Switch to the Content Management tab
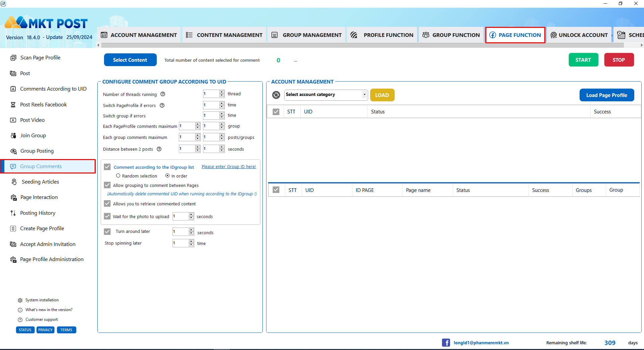The height and width of the screenshot is (350, 644). coord(225,35)
